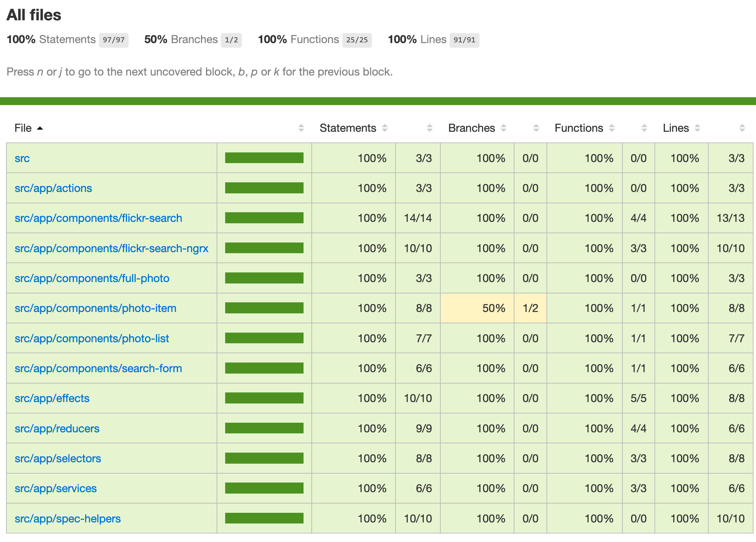This screenshot has width=756, height=542.
Task: Click coverage bar for src/app/reducers
Action: coord(264,428)
